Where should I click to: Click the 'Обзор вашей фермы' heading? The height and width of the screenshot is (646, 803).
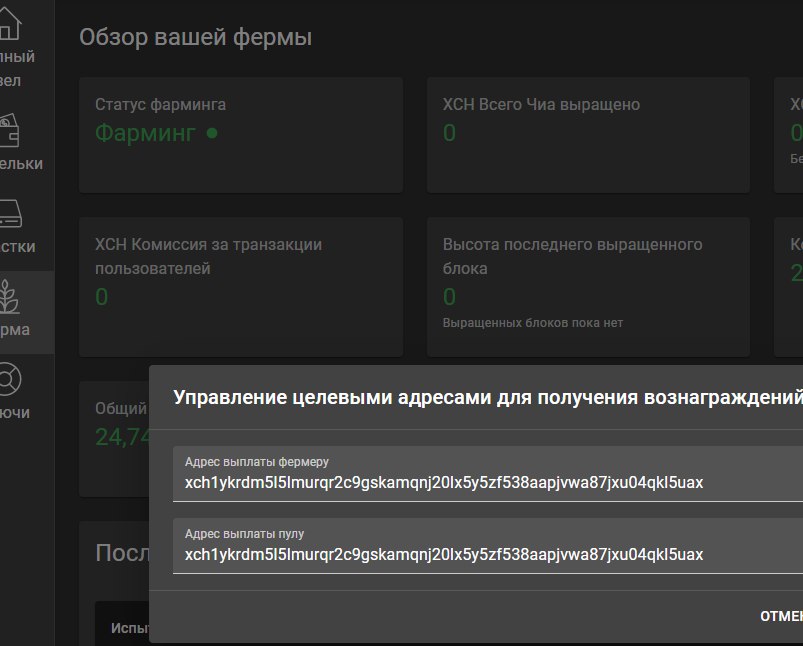click(x=196, y=37)
